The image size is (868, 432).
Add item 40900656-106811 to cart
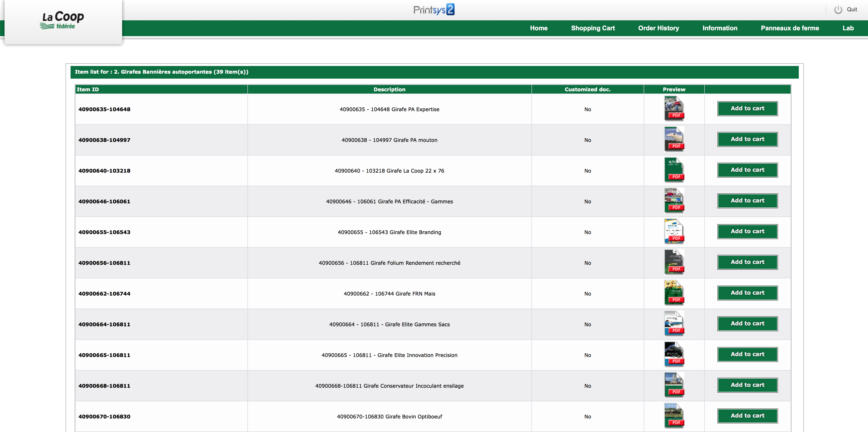(x=747, y=262)
